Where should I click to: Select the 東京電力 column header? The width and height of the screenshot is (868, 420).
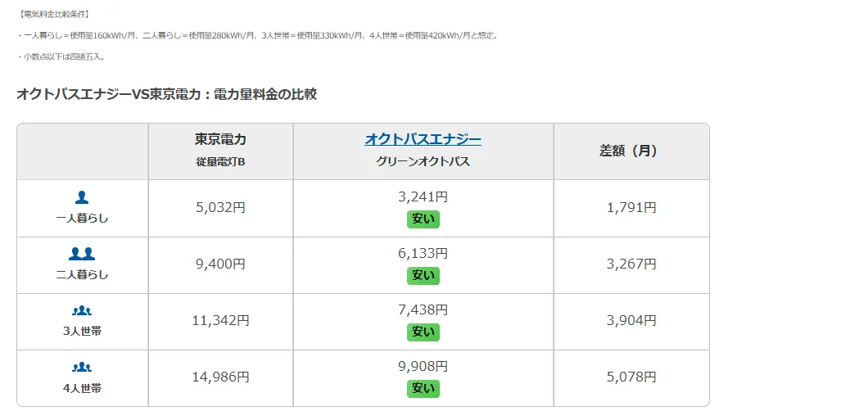[x=220, y=139]
